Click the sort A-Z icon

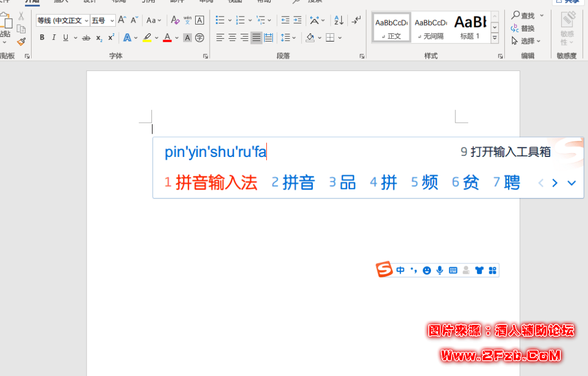(x=338, y=21)
